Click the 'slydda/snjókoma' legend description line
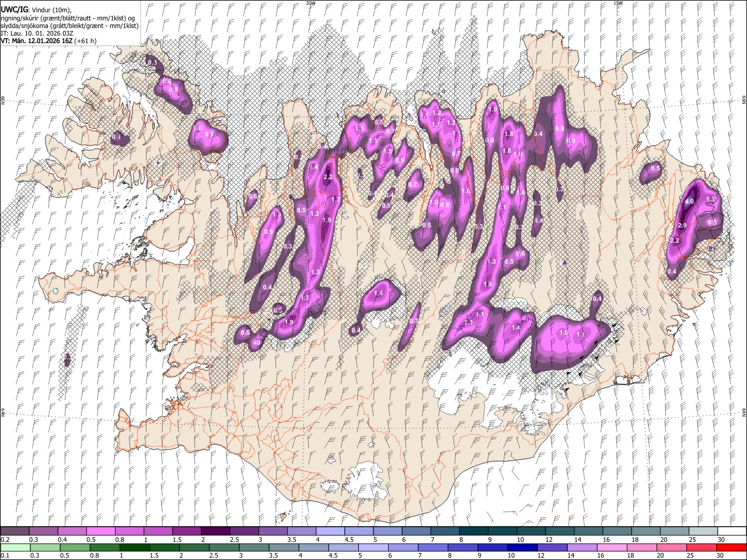The height and width of the screenshot is (560, 747). tap(69, 26)
